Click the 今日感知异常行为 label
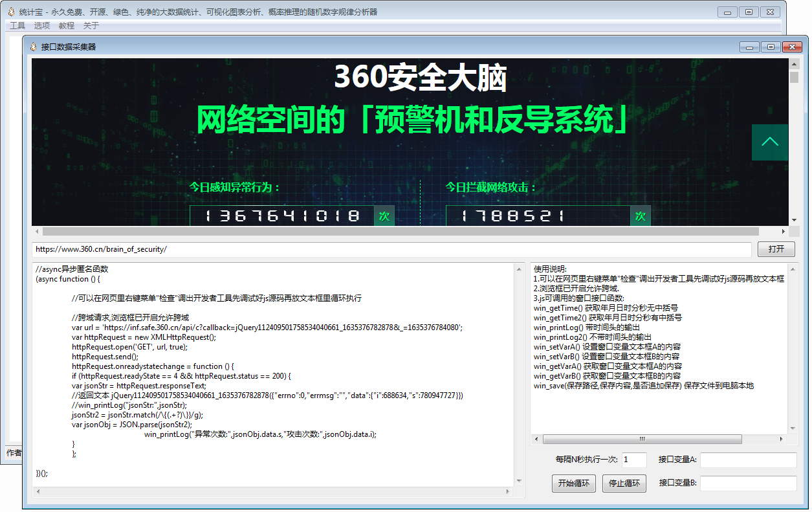Viewport: 812px width, 512px height. (x=234, y=188)
